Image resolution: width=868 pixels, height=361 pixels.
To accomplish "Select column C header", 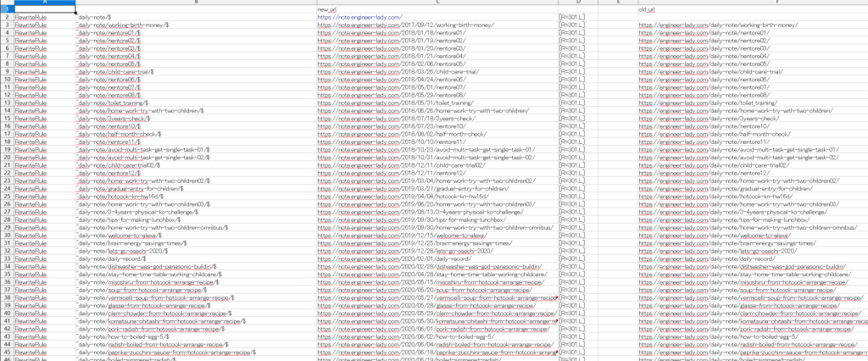I will click(x=437, y=3).
